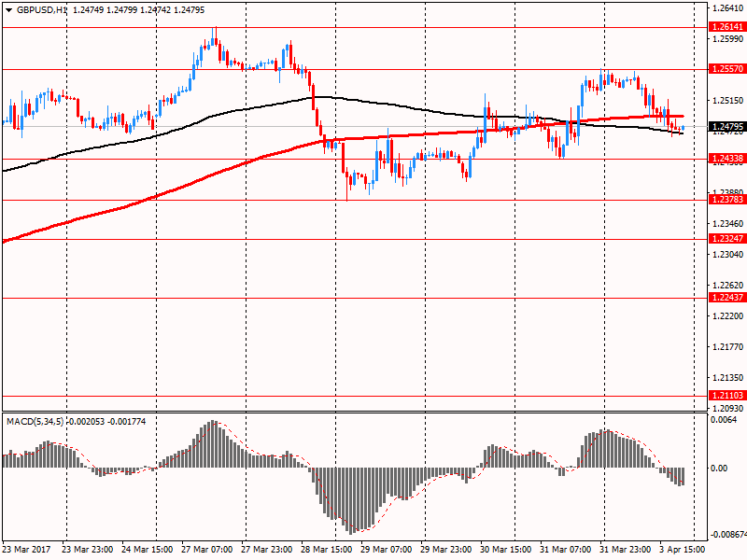The width and height of the screenshot is (747, 560).
Task: Click the 28 Mar 15:00 time label
Action: [x=327, y=549]
